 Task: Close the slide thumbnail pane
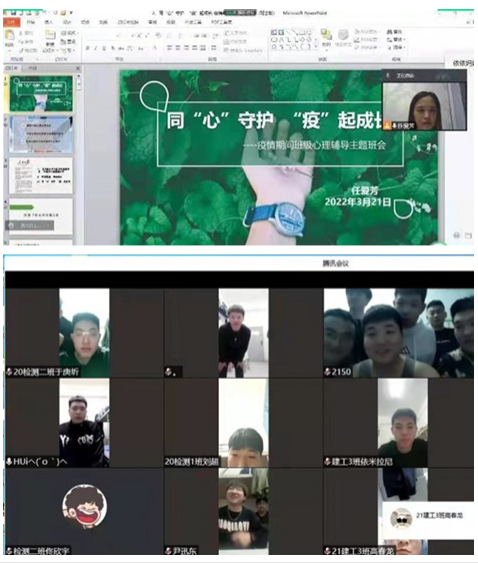coord(78,68)
